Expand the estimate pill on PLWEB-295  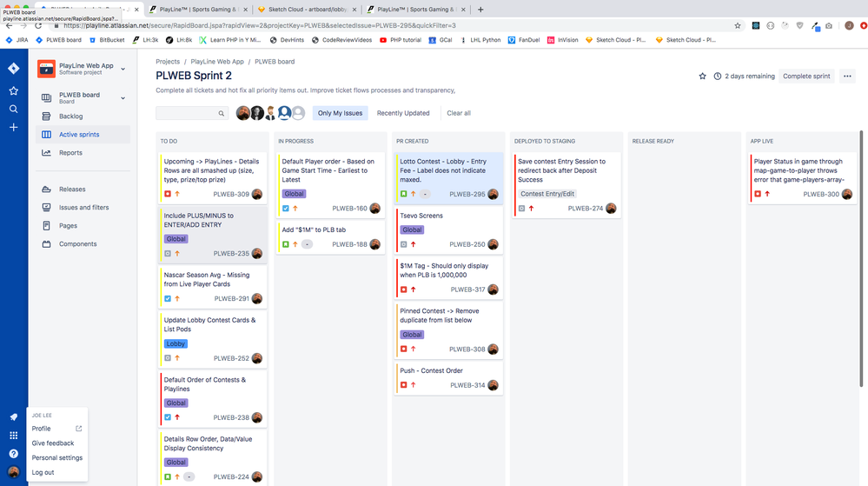[x=425, y=194]
